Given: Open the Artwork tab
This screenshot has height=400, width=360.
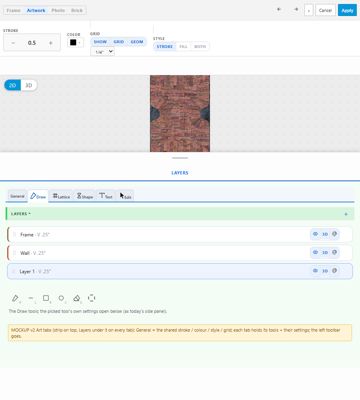Looking at the screenshot, I should click(36, 10).
